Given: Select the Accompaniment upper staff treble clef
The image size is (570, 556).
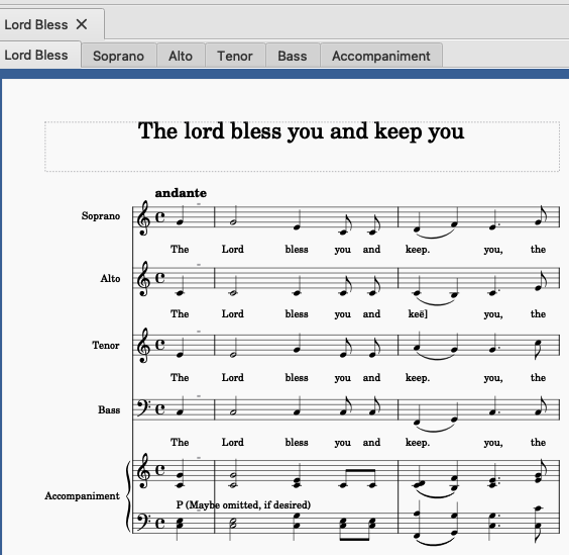Looking at the screenshot, I should pyautogui.click(x=143, y=471).
